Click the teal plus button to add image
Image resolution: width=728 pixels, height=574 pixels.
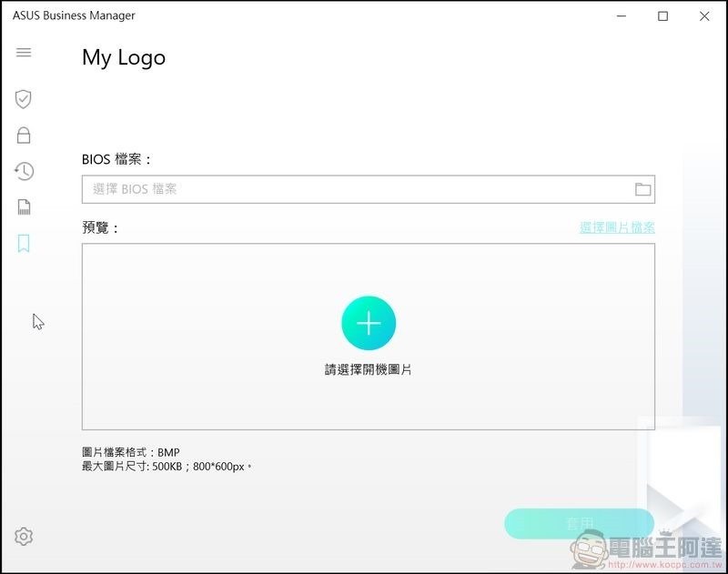click(x=369, y=322)
